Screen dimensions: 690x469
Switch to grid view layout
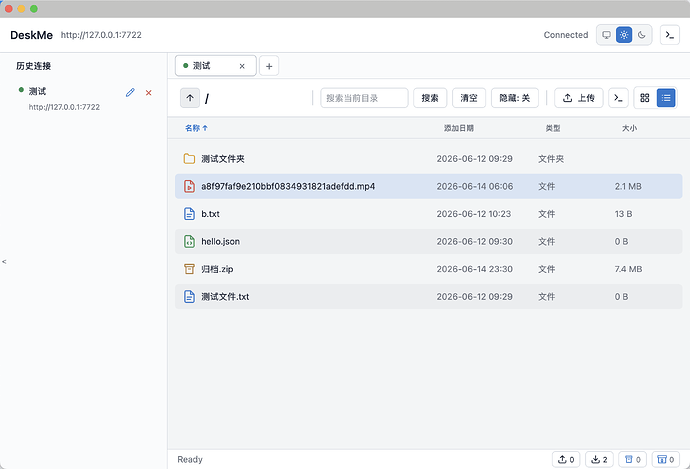[645, 98]
